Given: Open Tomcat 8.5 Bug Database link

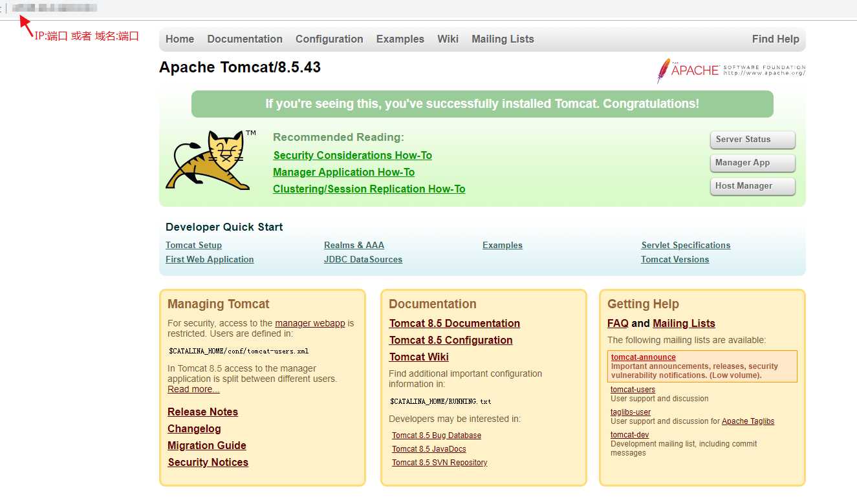Looking at the screenshot, I should click(436, 436).
